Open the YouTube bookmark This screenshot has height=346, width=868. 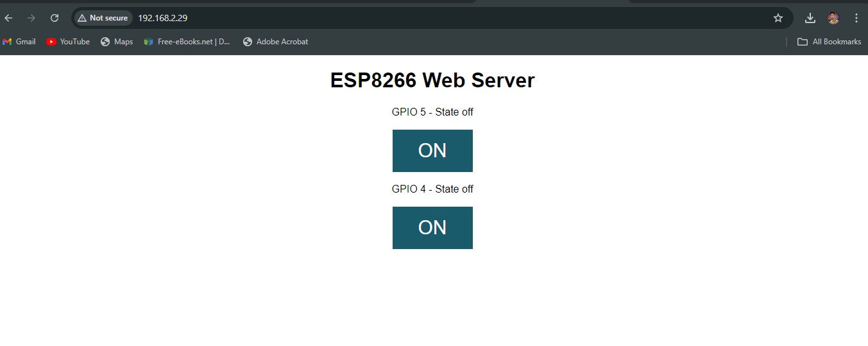[x=68, y=42]
